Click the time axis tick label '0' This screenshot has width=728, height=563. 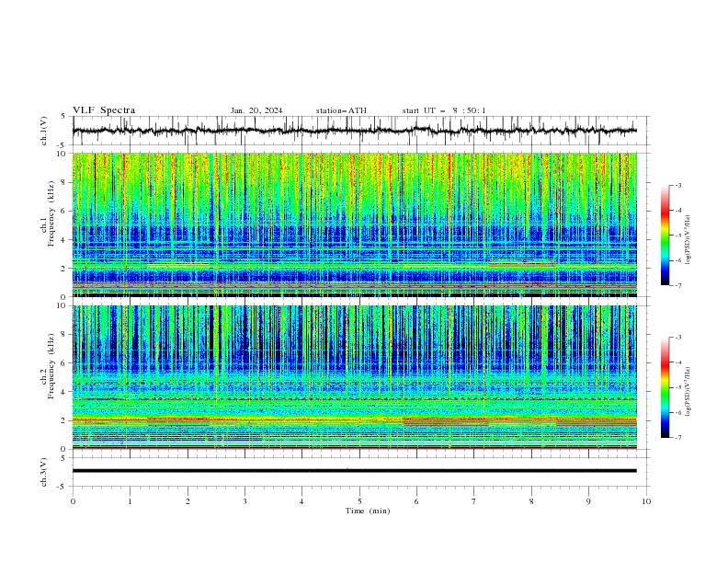pyautogui.click(x=73, y=501)
